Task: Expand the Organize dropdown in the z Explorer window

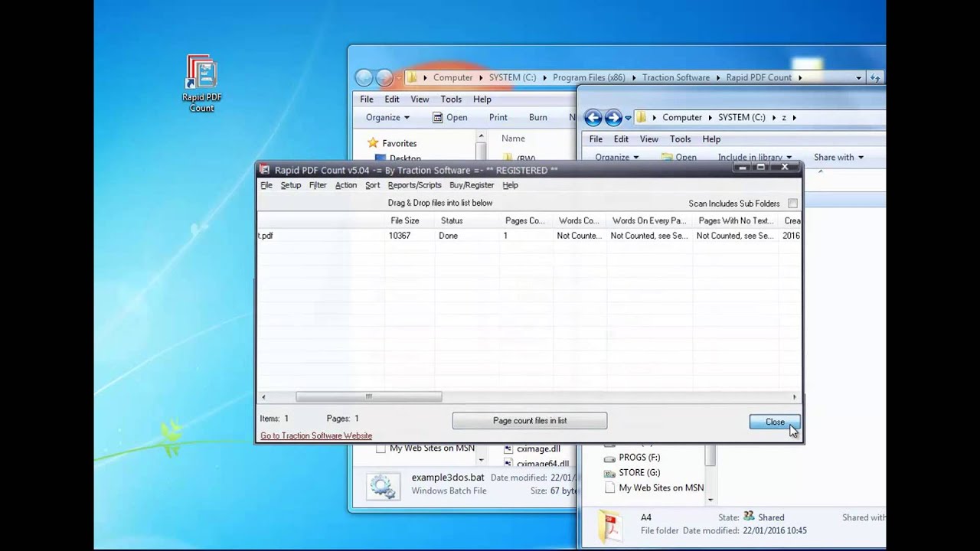Action: pos(617,157)
